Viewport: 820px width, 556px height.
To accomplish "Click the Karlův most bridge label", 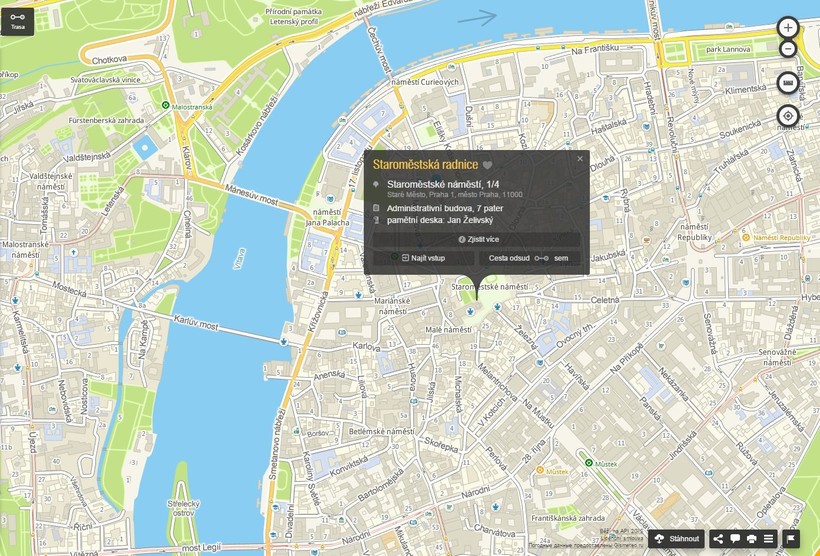I will (196, 323).
